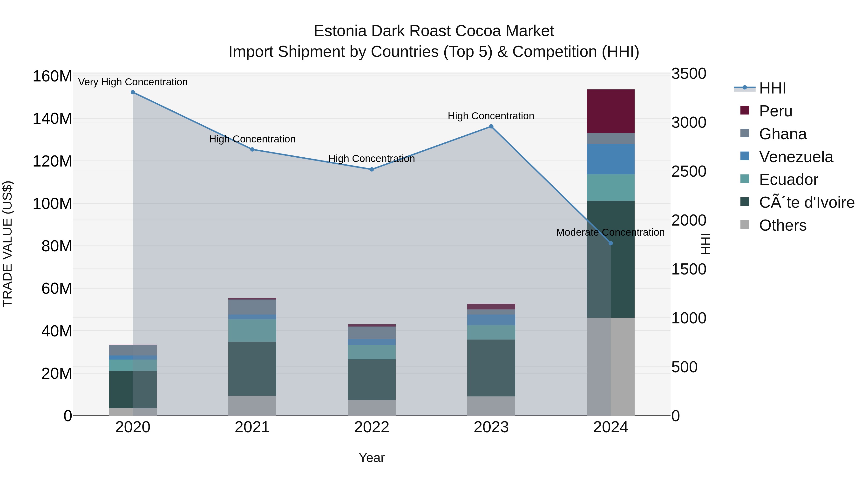Image resolution: width=868 pixels, height=488 pixels.
Task: Select the Côte d'Ivoire segment of 2023 bar
Action: point(491,368)
